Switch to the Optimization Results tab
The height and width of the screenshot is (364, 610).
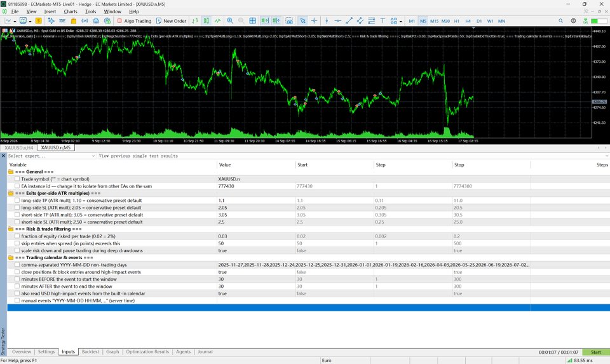point(147,351)
